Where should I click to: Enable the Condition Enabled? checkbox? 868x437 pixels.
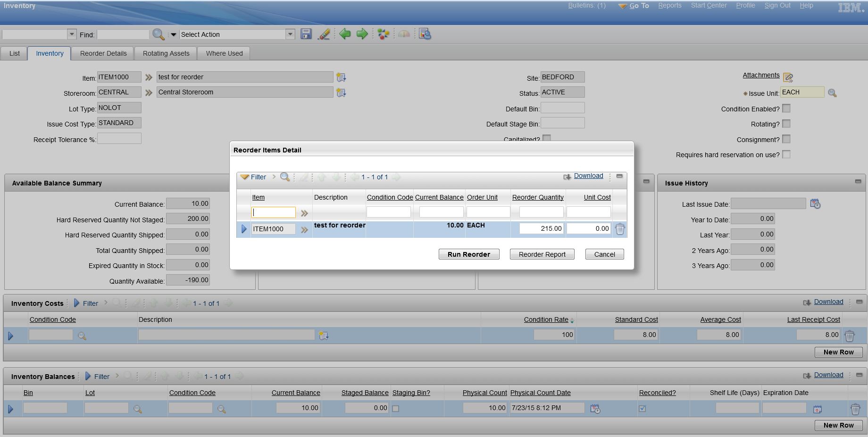pos(786,109)
